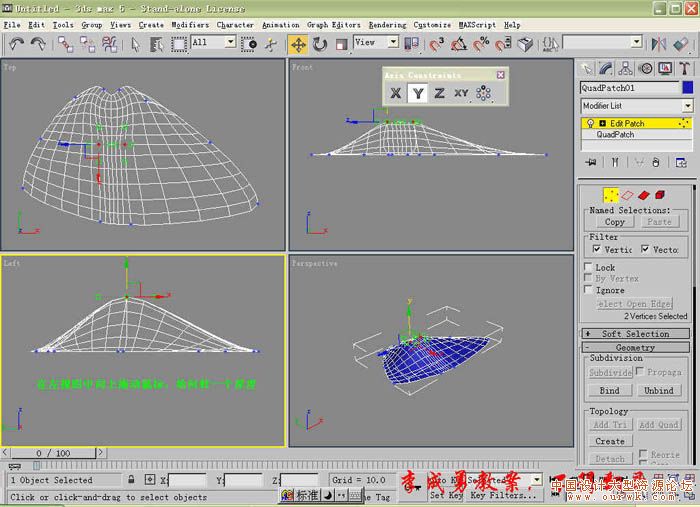Image resolution: width=700 pixels, height=507 pixels.
Task: Click the Undo arrow icon
Action: (17, 44)
